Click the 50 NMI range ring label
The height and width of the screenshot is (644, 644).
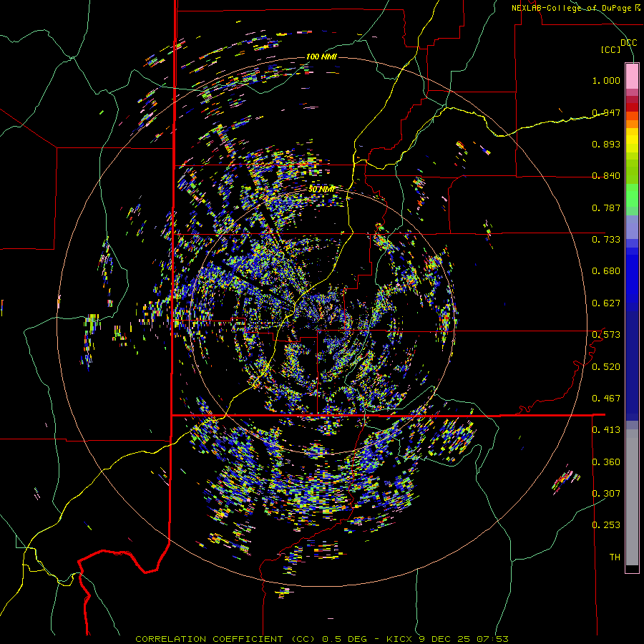(321, 190)
